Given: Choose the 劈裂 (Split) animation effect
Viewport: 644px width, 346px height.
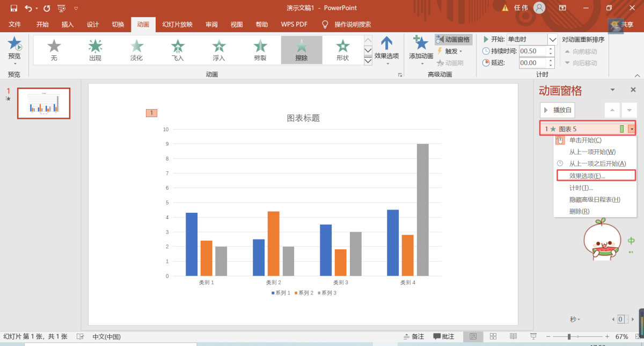Looking at the screenshot, I should 260,49.
